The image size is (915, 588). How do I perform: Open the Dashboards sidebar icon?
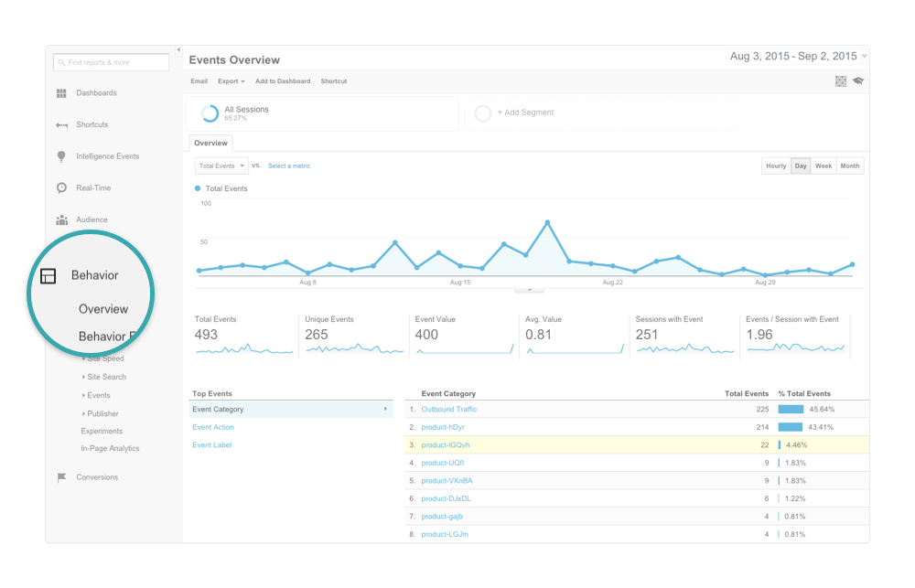coord(61,93)
